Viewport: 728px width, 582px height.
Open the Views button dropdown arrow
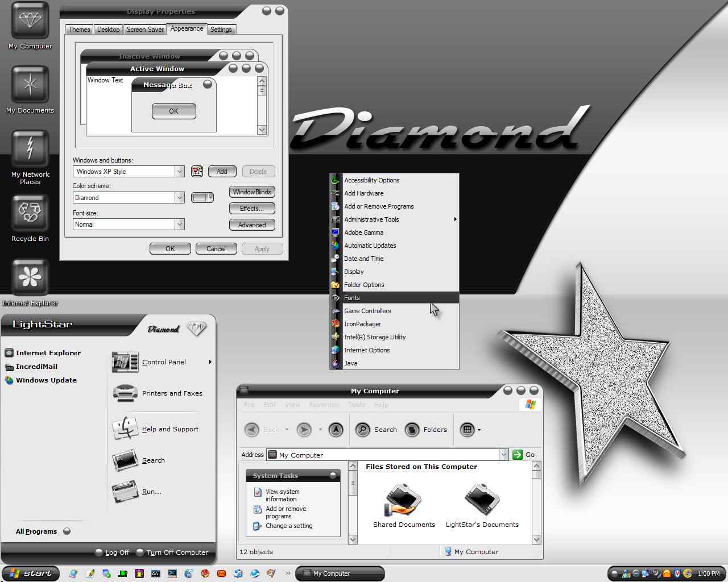pos(479,430)
